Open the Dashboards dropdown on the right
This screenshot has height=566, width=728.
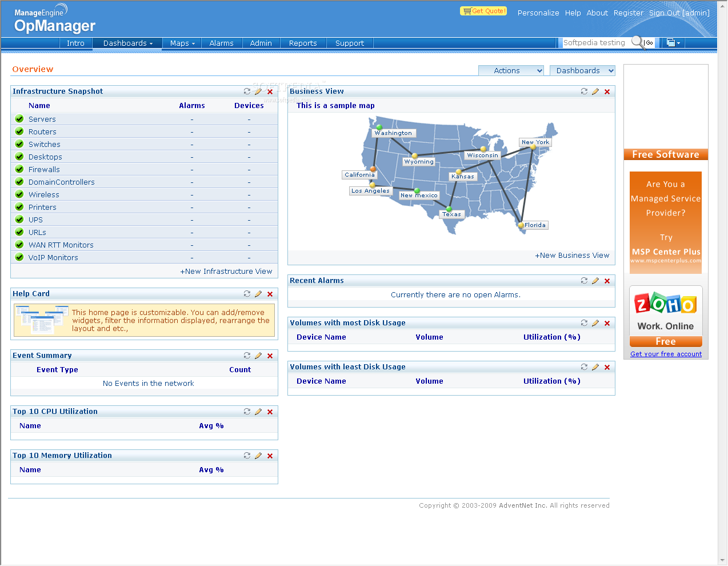coord(582,70)
